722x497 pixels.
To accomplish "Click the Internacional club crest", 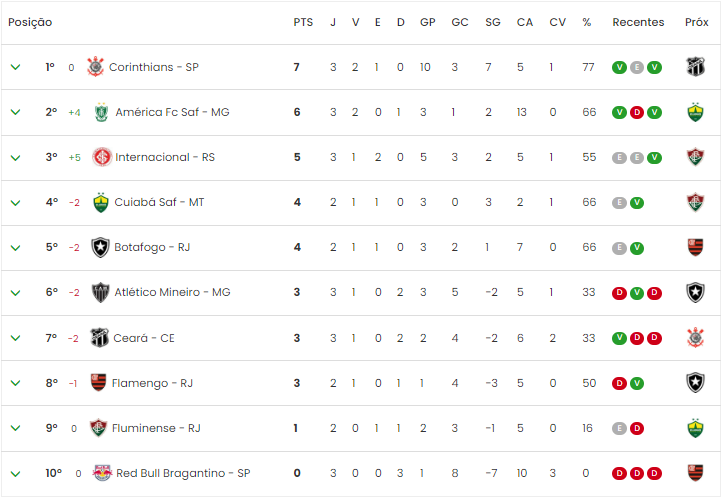I will [x=102, y=157].
